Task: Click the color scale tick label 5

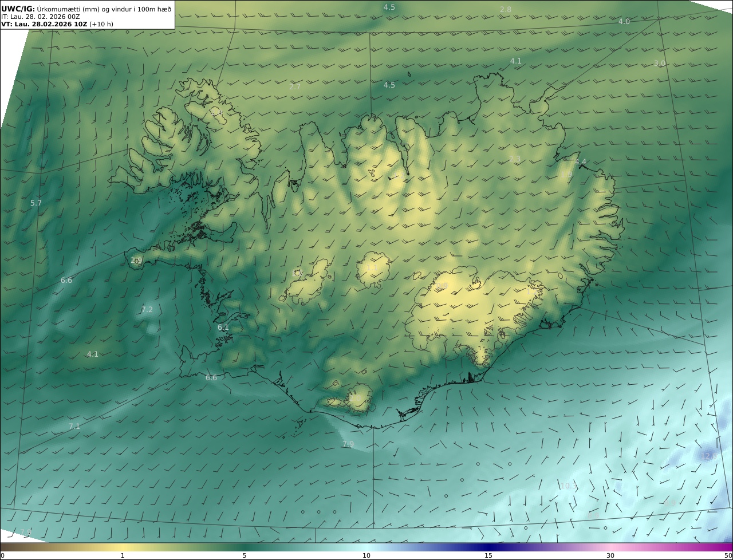Action: 245,555
